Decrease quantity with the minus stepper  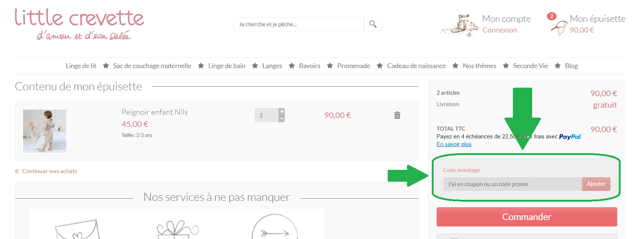(282, 118)
